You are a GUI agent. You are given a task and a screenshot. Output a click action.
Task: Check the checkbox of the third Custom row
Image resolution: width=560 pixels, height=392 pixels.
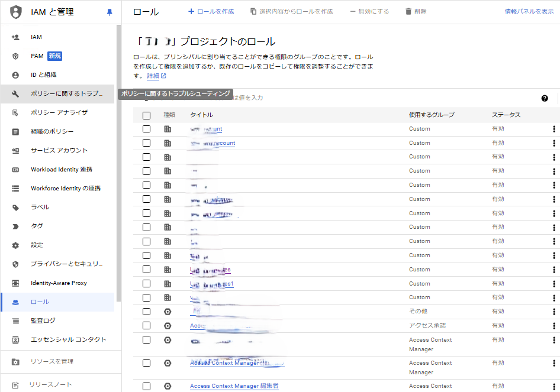coord(146,157)
